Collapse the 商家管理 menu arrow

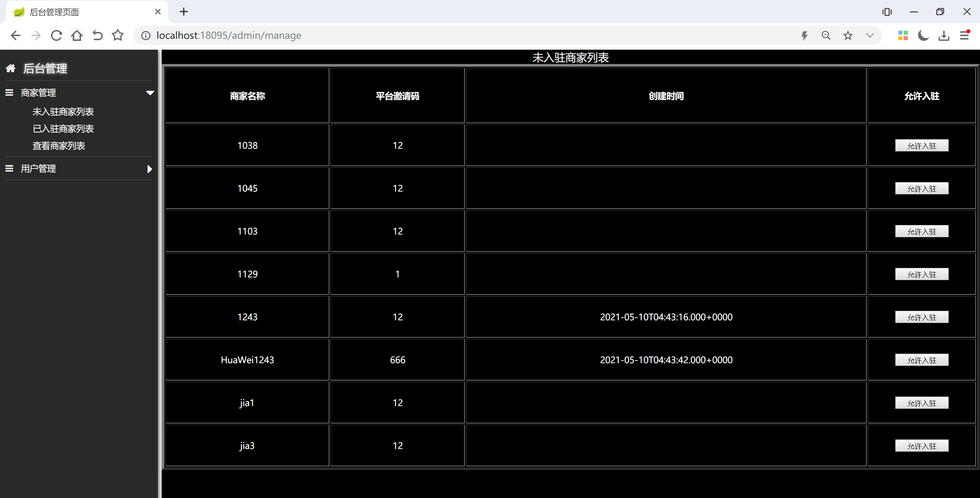tap(150, 93)
